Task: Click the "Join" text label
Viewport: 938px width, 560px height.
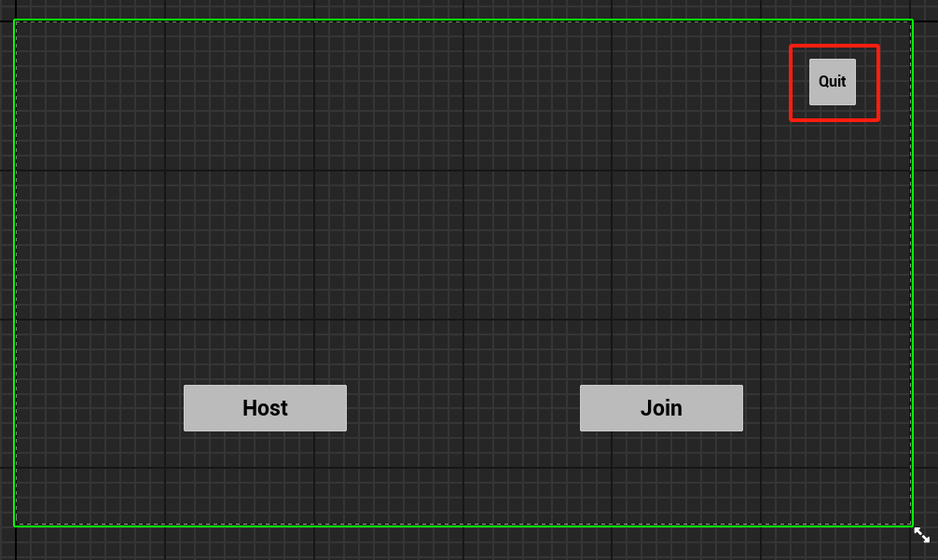Action: coord(661,408)
